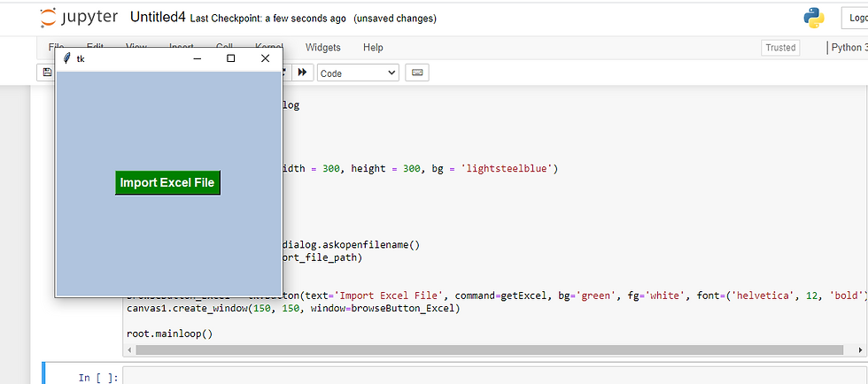Open the command palette keyboard icon

click(x=417, y=73)
